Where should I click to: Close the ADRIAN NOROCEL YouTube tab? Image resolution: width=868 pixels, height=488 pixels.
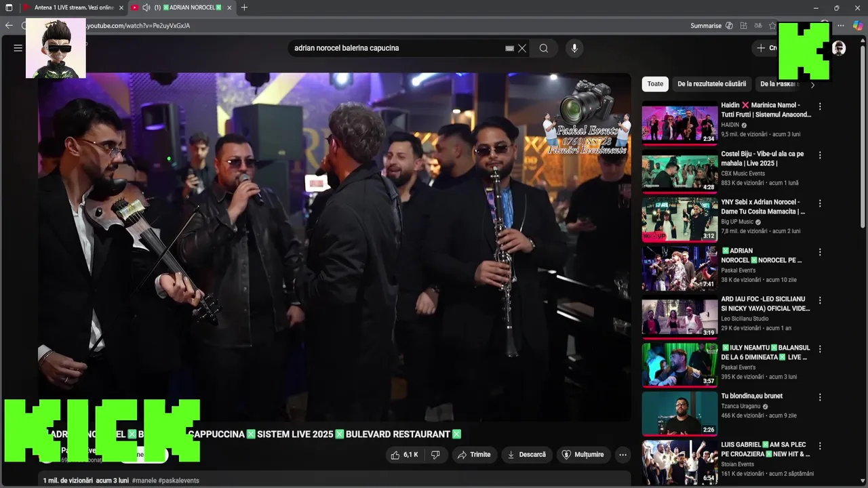pyautogui.click(x=229, y=7)
